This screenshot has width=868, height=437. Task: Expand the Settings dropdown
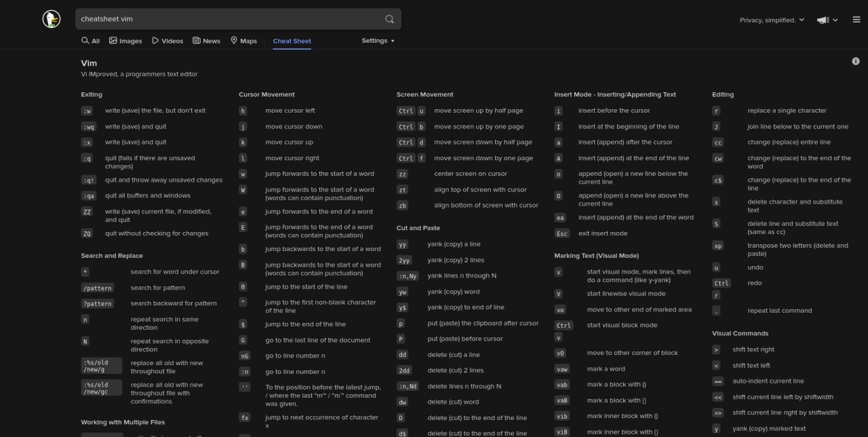coord(378,41)
